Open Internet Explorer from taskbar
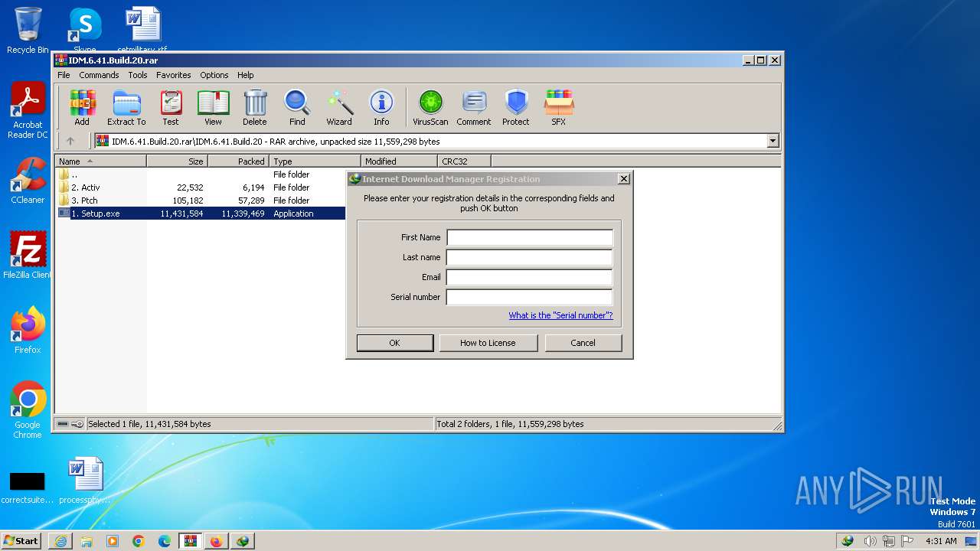 60,541
